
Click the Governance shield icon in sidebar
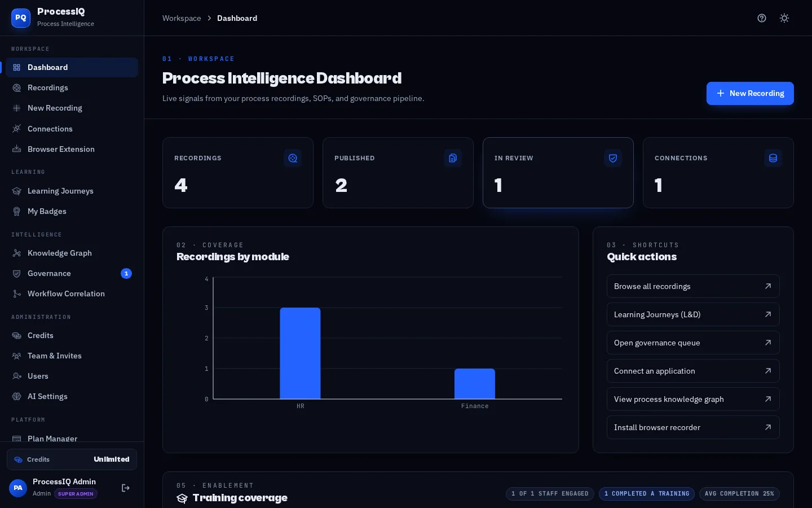pyautogui.click(x=17, y=273)
